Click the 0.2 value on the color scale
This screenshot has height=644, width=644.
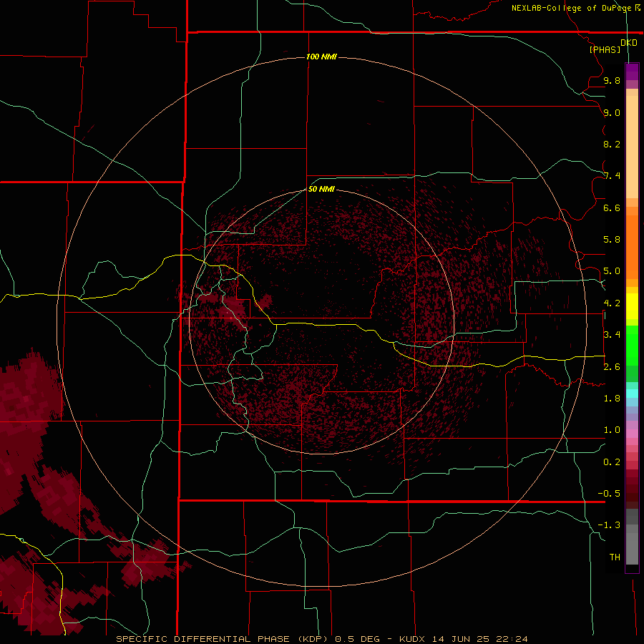612,462
